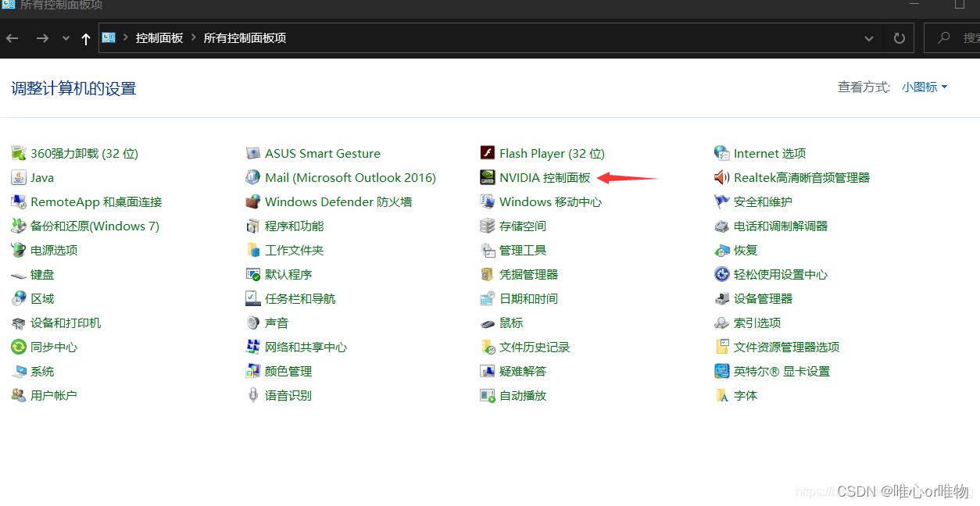Click the 英特尔® 显卡设置 icon
Image resolution: width=980 pixels, height=506 pixels.
(x=722, y=371)
